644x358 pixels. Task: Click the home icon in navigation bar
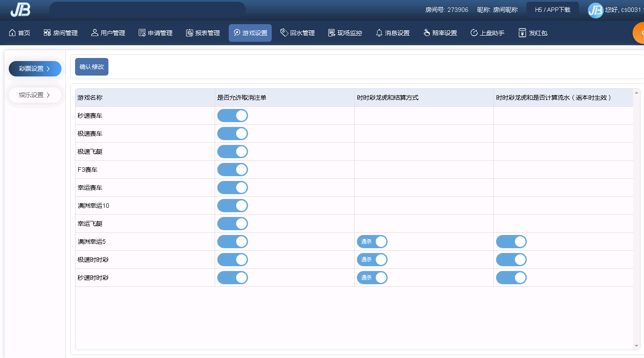(12, 33)
